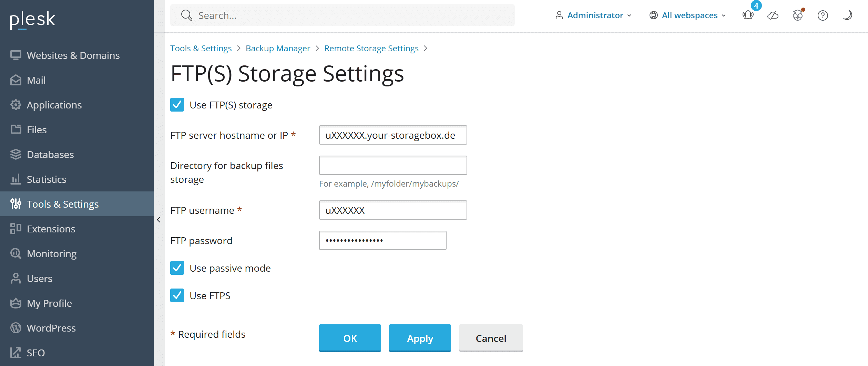Click the search magnifier icon
The height and width of the screenshot is (366, 868).
(x=186, y=15)
